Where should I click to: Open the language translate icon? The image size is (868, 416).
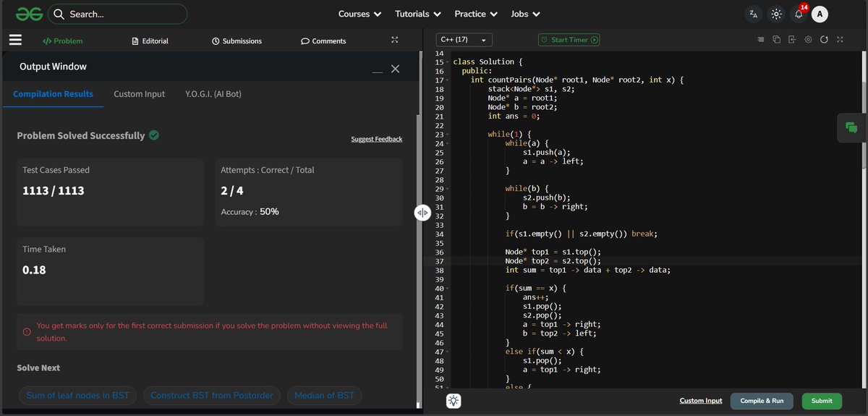point(754,14)
